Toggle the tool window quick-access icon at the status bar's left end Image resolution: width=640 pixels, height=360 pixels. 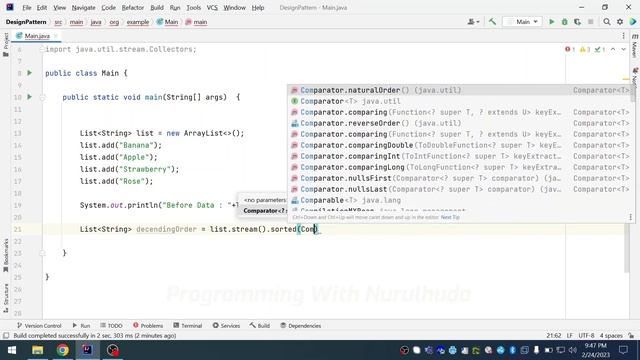(6, 336)
